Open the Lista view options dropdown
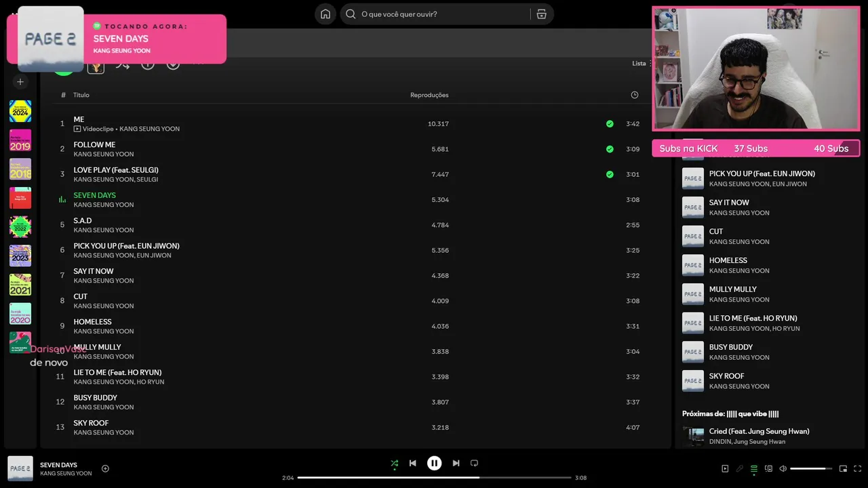The width and height of the screenshot is (868, 488). [642, 64]
